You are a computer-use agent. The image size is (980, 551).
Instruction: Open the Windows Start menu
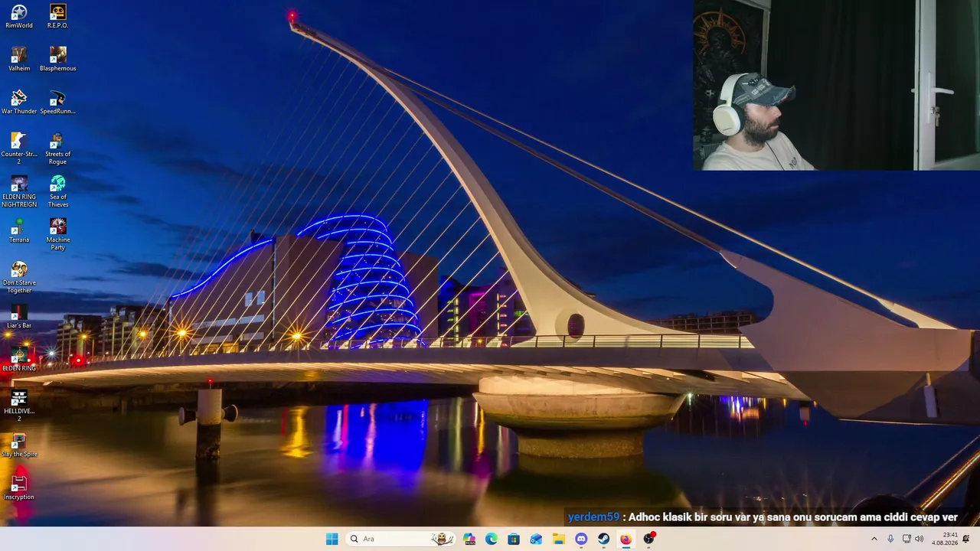tap(332, 539)
